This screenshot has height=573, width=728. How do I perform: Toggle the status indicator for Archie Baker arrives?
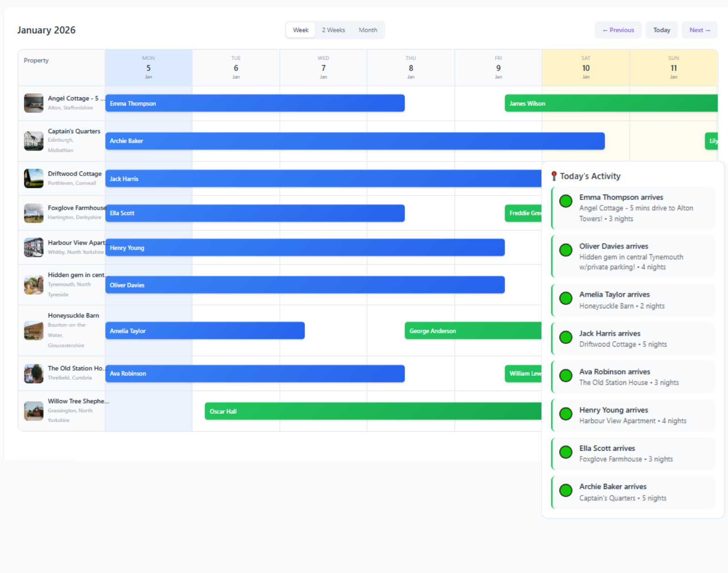point(566,490)
